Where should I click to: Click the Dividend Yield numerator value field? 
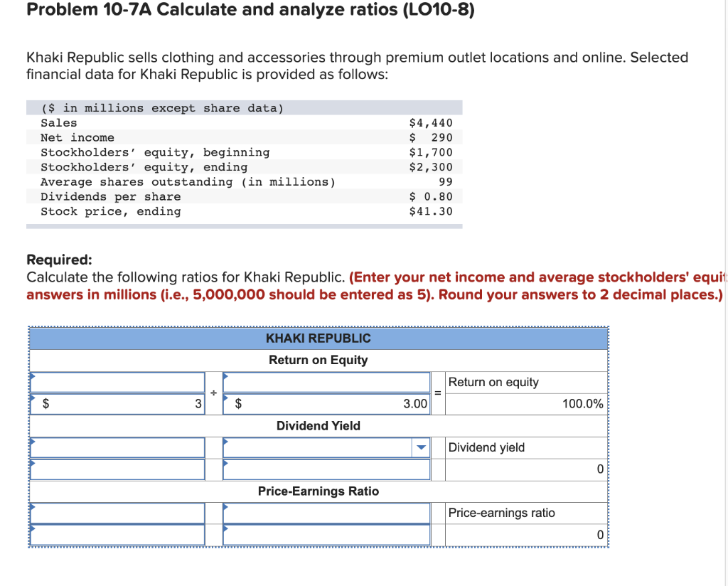pos(117,469)
